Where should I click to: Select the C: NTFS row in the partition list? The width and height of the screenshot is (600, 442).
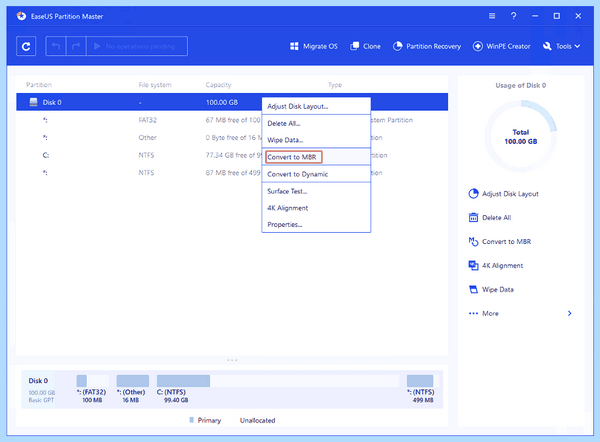click(232, 155)
